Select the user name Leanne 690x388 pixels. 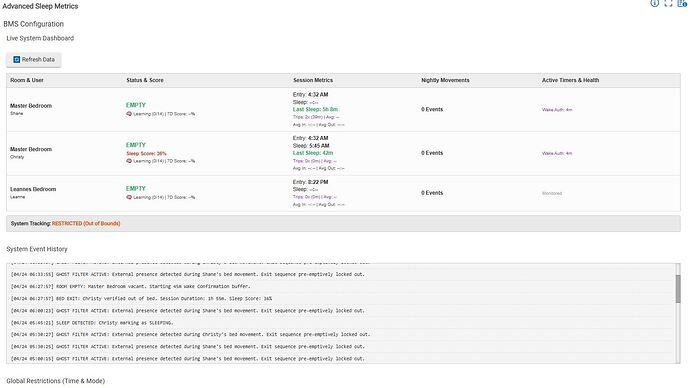pos(18,197)
